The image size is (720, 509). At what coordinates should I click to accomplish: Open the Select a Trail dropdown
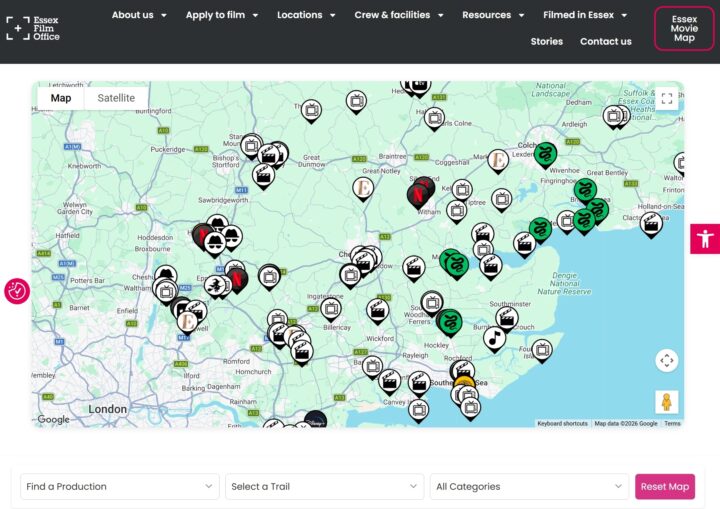(324, 486)
